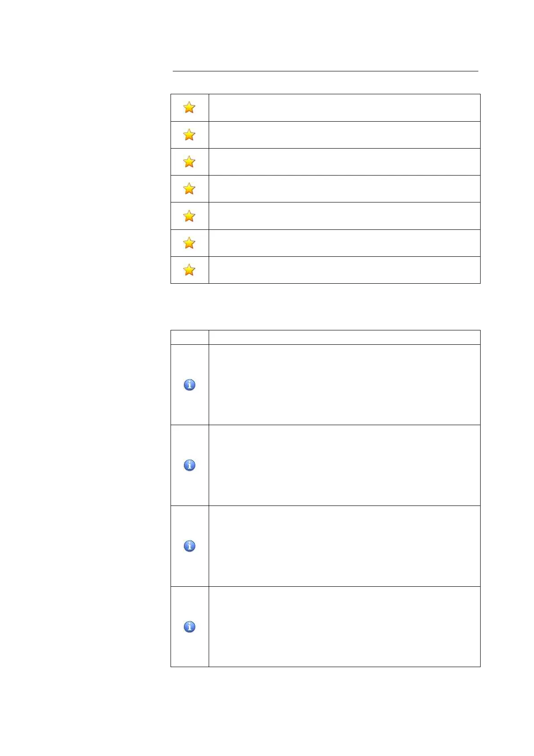Click the third blue info icon
Image resolution: width=534 pixels, height=756 pixels.
click(x=190, y=546)
